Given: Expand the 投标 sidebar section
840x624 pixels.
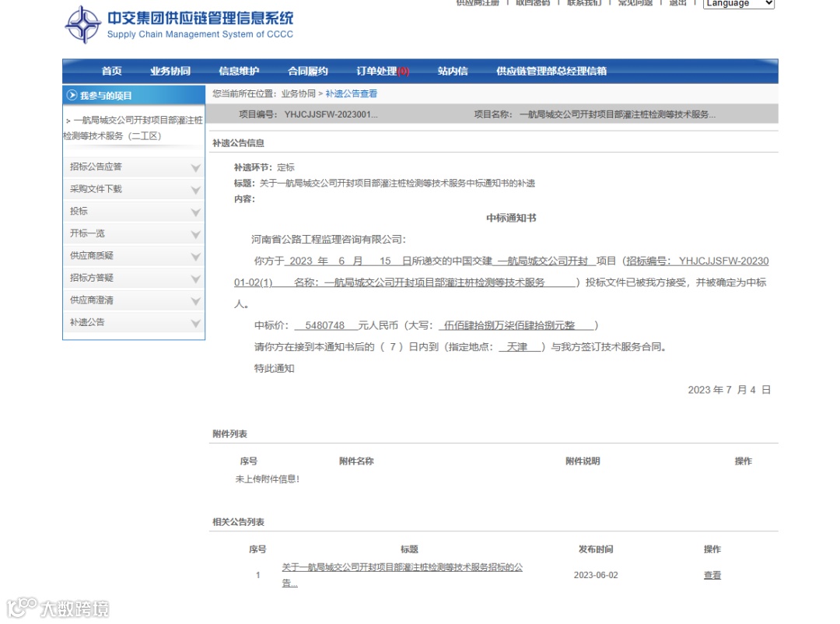Looking at the screenshot, I should [134, 211].
